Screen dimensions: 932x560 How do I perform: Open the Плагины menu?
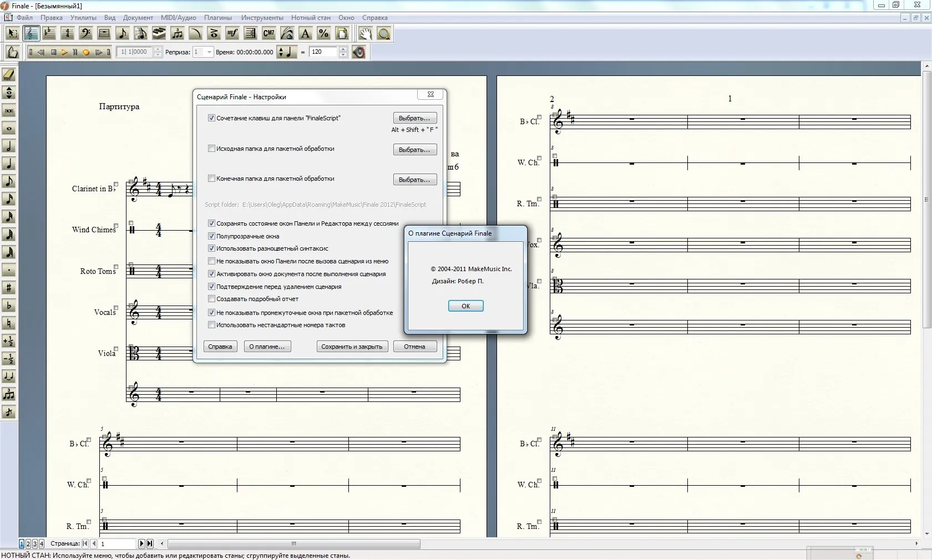pos(217,18)
